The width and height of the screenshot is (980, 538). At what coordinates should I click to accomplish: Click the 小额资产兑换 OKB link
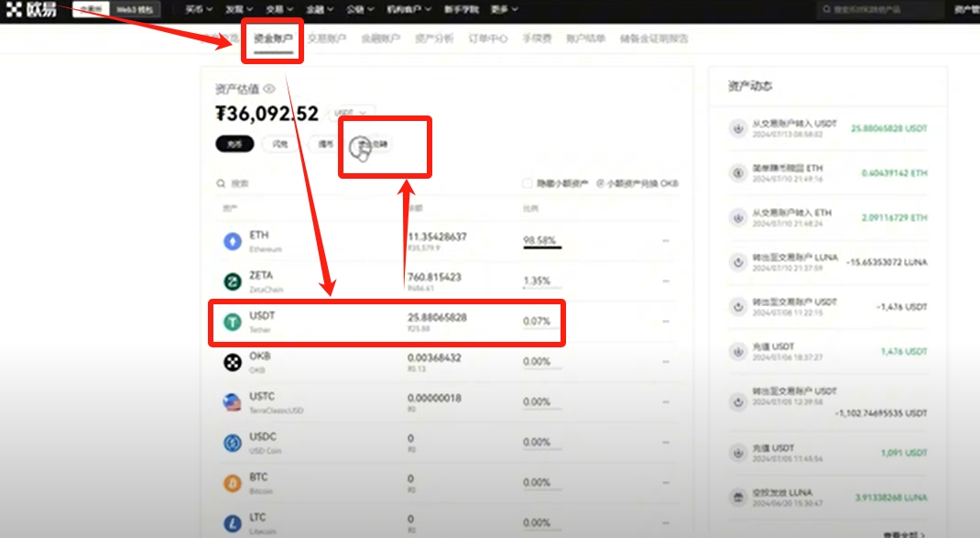638,183
